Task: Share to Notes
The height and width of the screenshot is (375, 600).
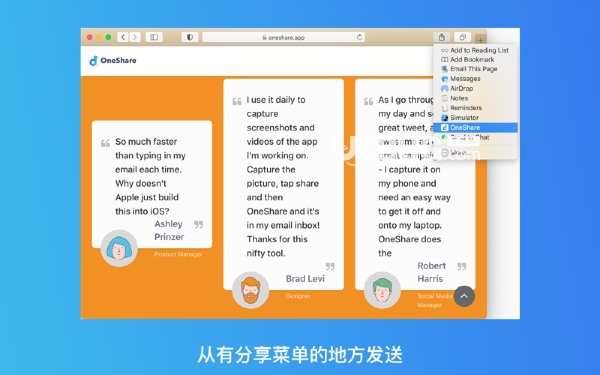Action: click(x=475, y=98)
